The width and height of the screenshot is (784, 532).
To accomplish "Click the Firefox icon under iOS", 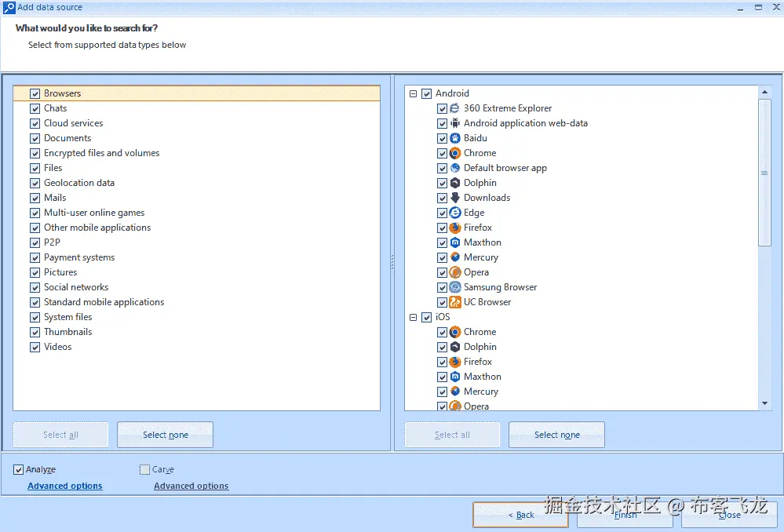I will 454,362.
